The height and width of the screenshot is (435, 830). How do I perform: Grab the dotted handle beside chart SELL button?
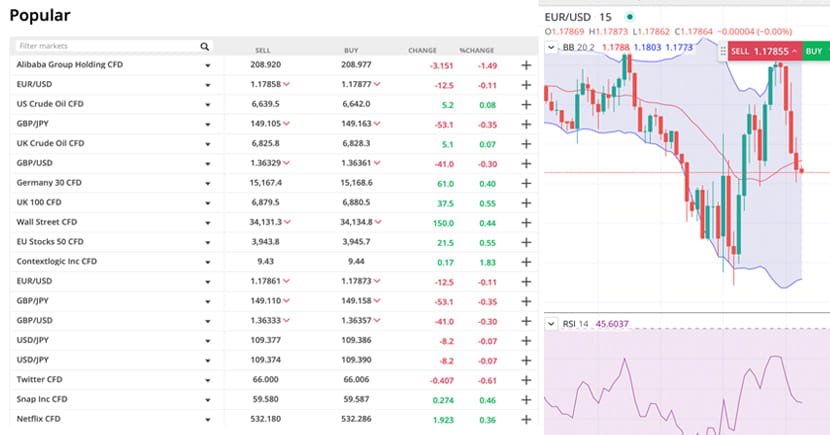723,51
